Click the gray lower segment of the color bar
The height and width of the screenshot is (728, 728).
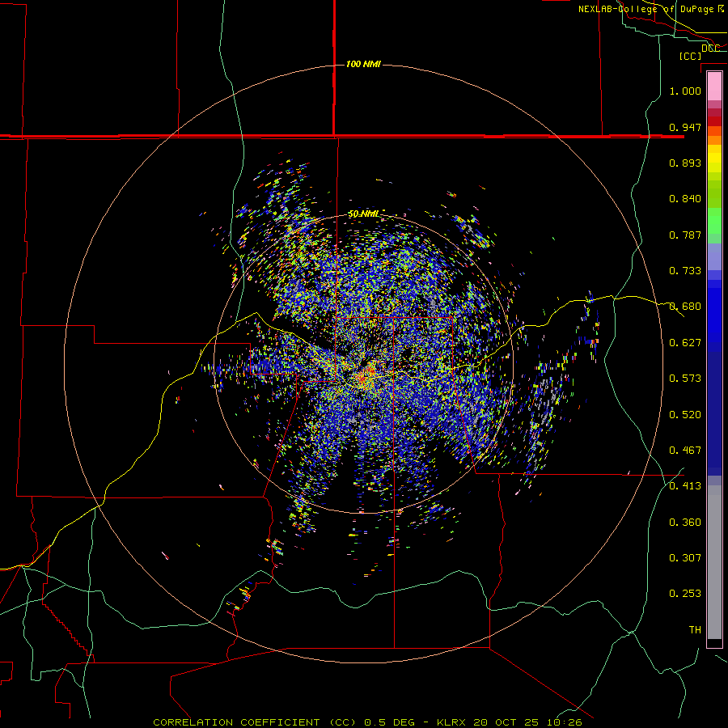point(714,562)
